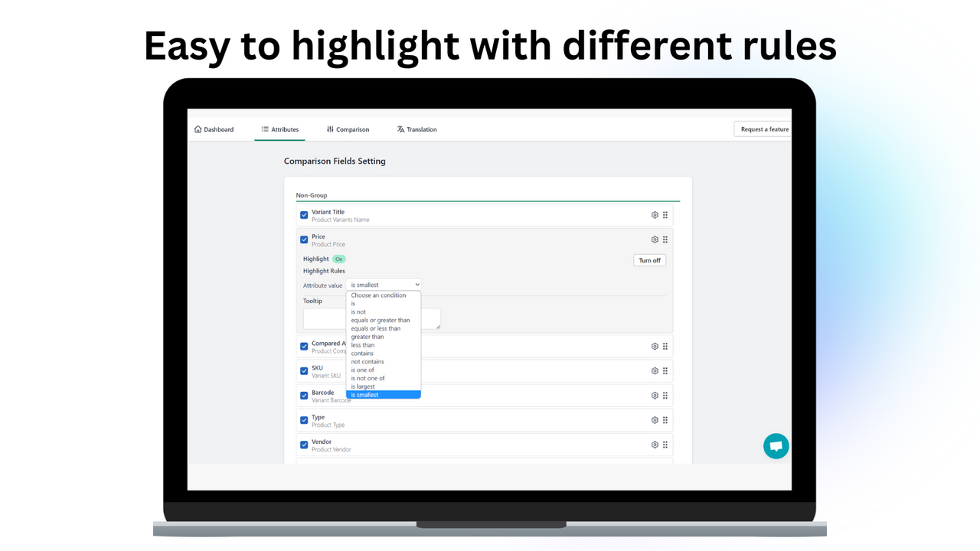The height and width of the screenshot is (551, 980).
Task: Click the 'Non-Group' section label
Action: point(312,195)
